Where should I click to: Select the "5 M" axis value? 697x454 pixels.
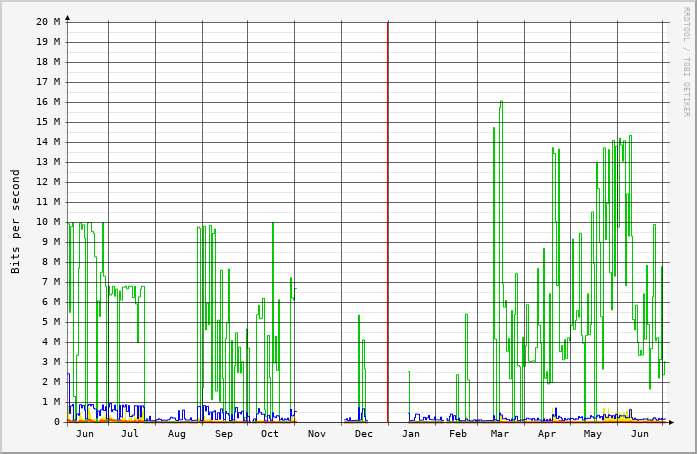[x=51, y=322]
